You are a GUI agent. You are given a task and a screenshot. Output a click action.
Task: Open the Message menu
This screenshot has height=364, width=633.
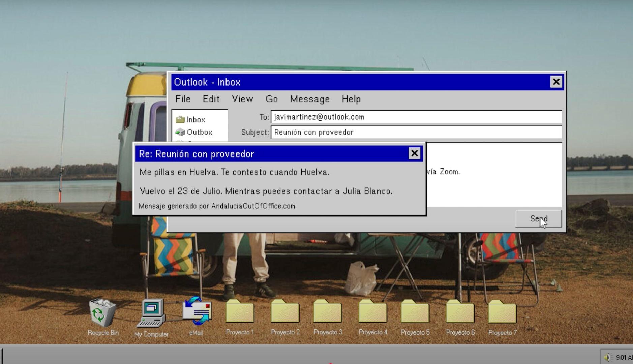(x=310, y=99)
